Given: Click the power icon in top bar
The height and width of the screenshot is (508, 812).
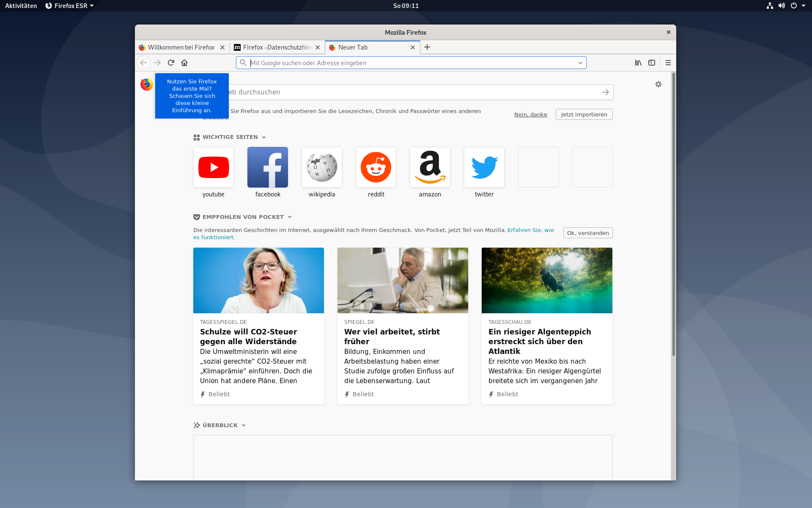Looking at the screenshot, I should coord(794,6).
